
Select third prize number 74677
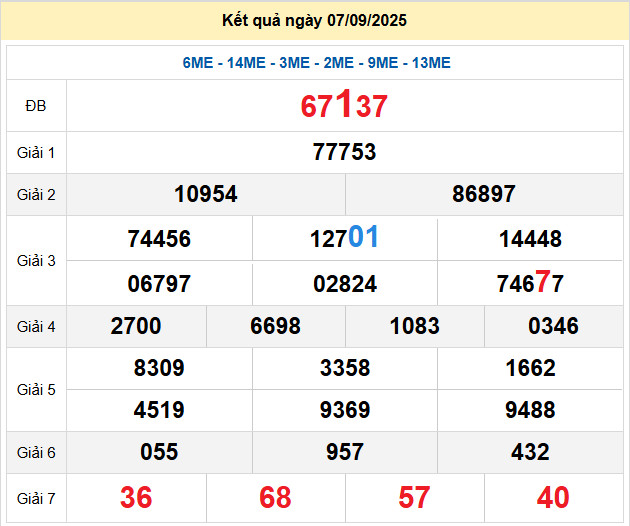pos(530,282)
